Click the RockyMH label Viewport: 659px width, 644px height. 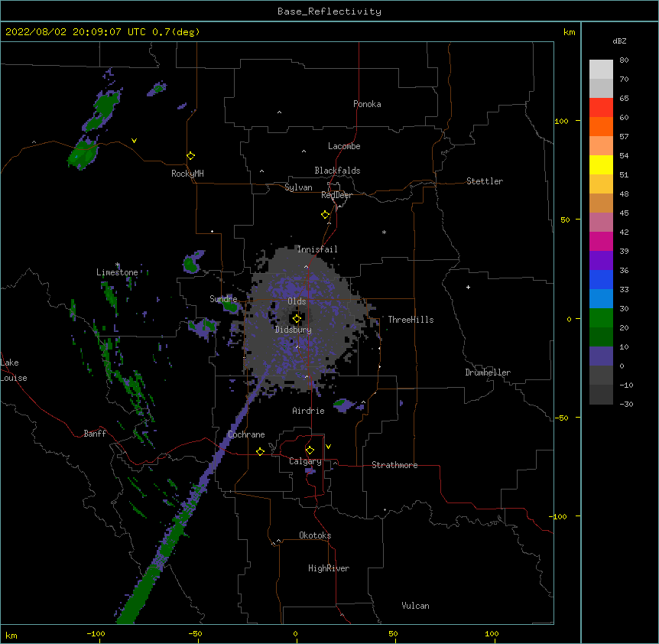[x=187, y=174]
